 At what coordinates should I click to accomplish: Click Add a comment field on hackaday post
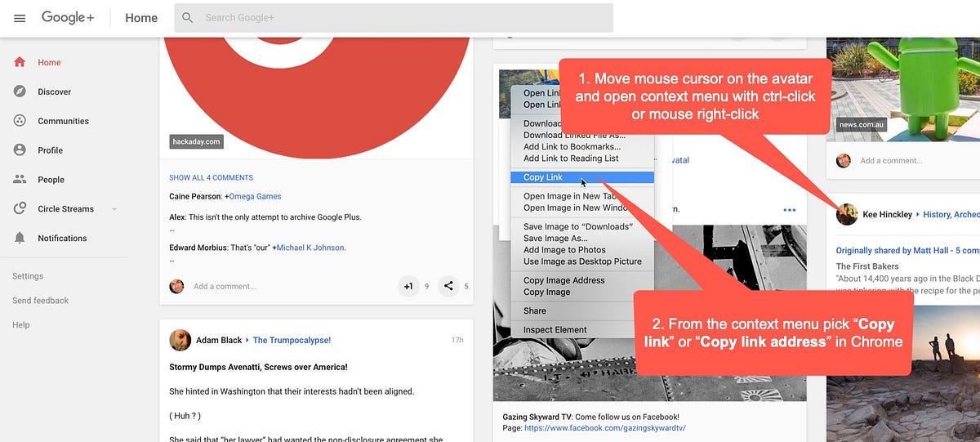(x=225, y=287)
